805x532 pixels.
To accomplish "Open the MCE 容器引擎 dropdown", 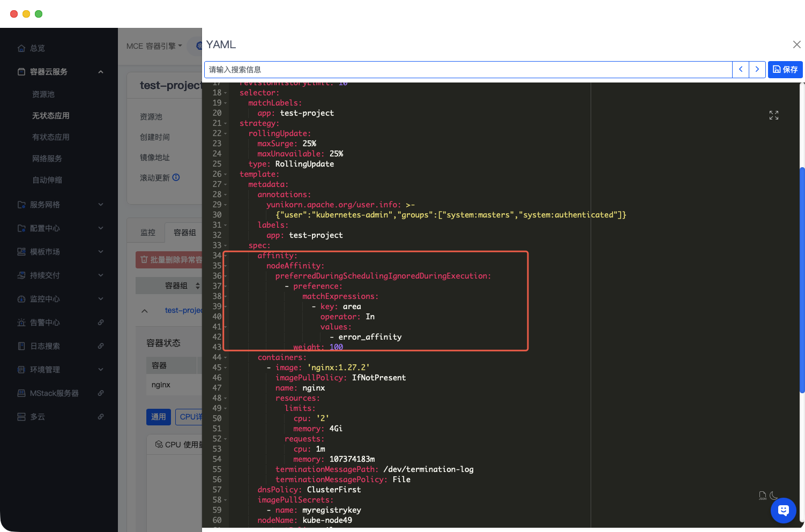I will point(154,46).
